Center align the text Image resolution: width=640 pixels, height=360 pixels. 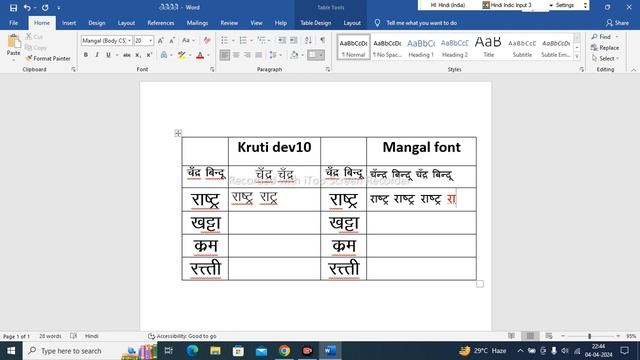point(236,55)
